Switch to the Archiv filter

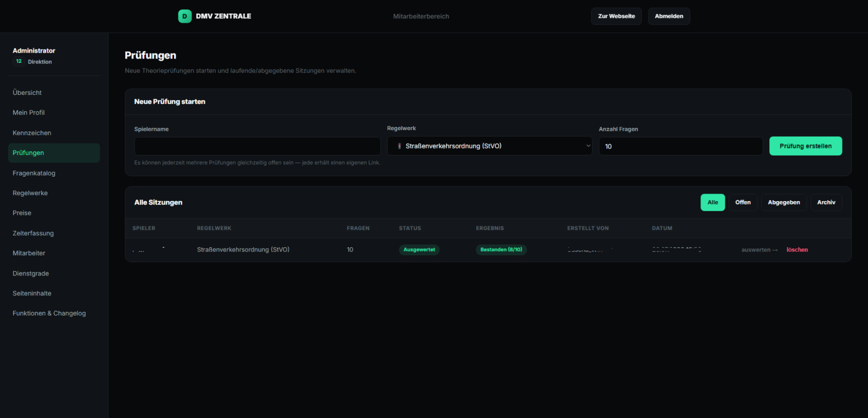[x=826, y=202]
